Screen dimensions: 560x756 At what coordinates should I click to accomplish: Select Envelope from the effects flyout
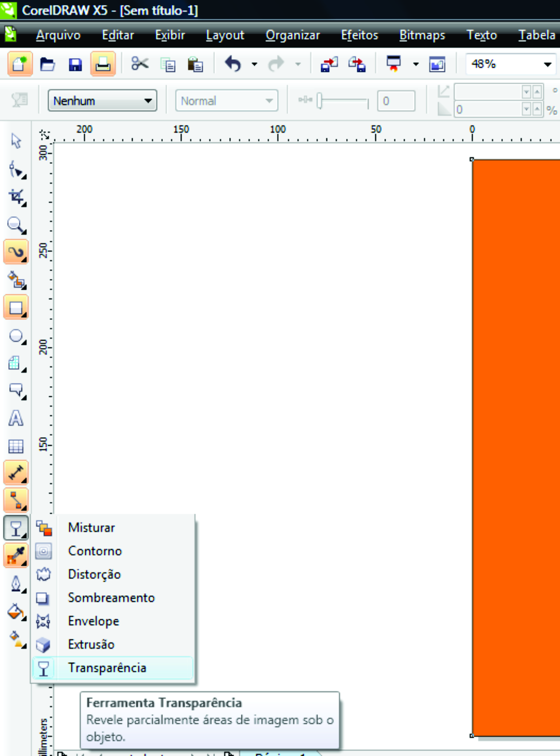point(93,621)
